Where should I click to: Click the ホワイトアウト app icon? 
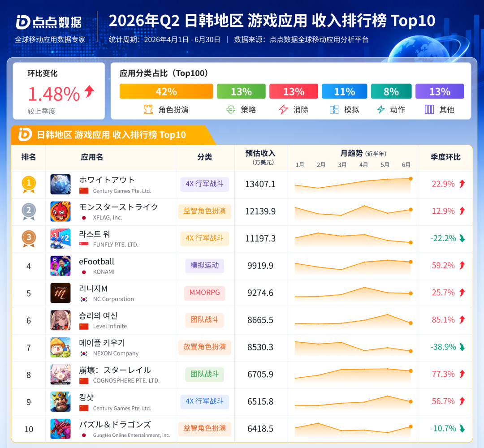point(60,184)
